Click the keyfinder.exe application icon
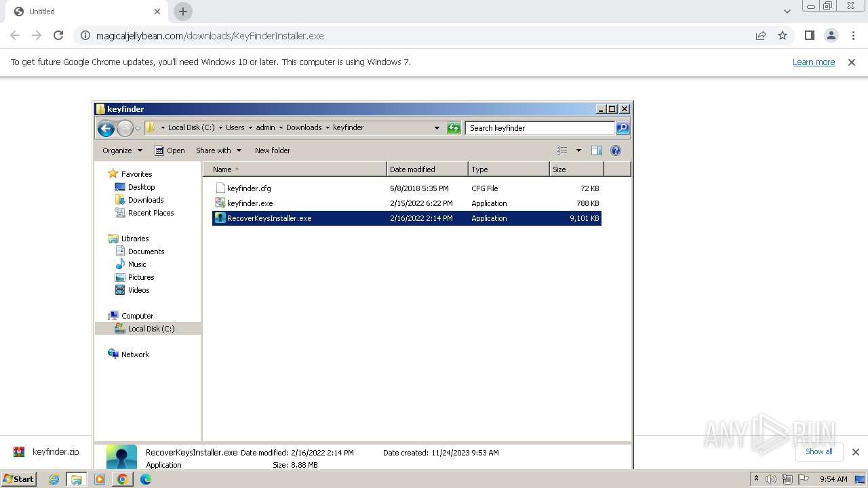 (220, 203)
